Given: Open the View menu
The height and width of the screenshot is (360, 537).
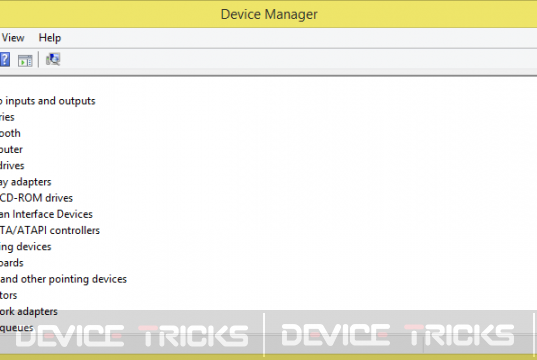Looking at the screenshot, I should (x=12, y=38).
